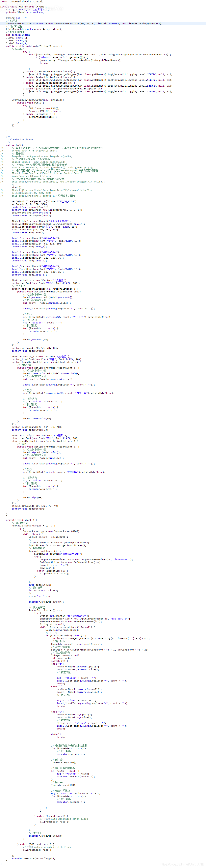Select 'catch (ClassNotFoundException ex)' line
Screen dimensions: 206x868
49,71
